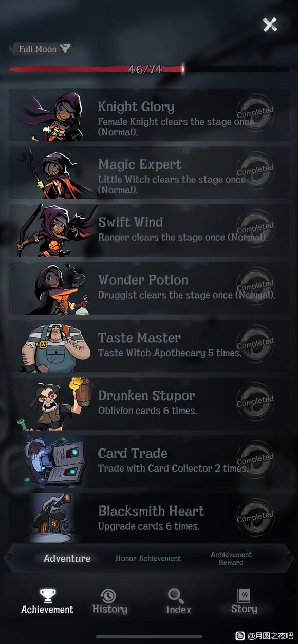
Task: Open the History clock icon
Action: click(x=108, y=596)
